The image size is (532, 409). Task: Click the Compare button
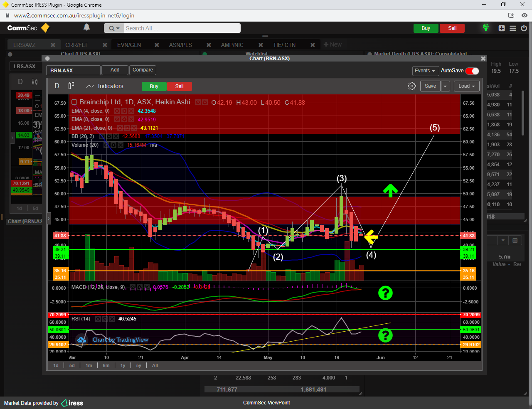(143, 70)
